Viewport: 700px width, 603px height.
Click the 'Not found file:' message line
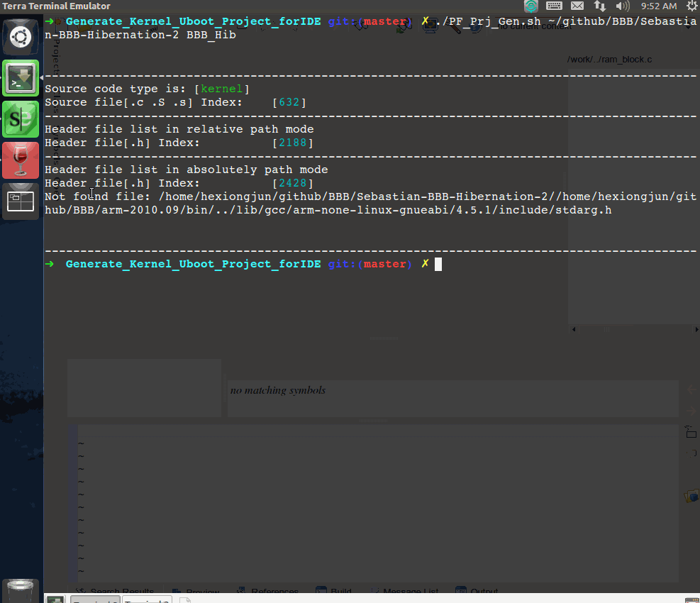tap(370, 203)
